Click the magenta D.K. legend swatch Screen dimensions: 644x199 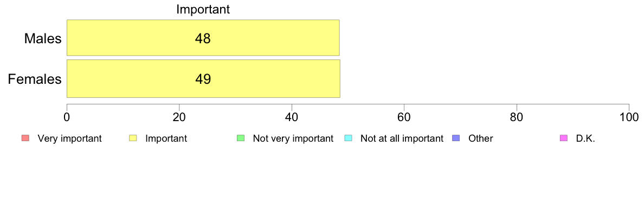coord(564,138)
